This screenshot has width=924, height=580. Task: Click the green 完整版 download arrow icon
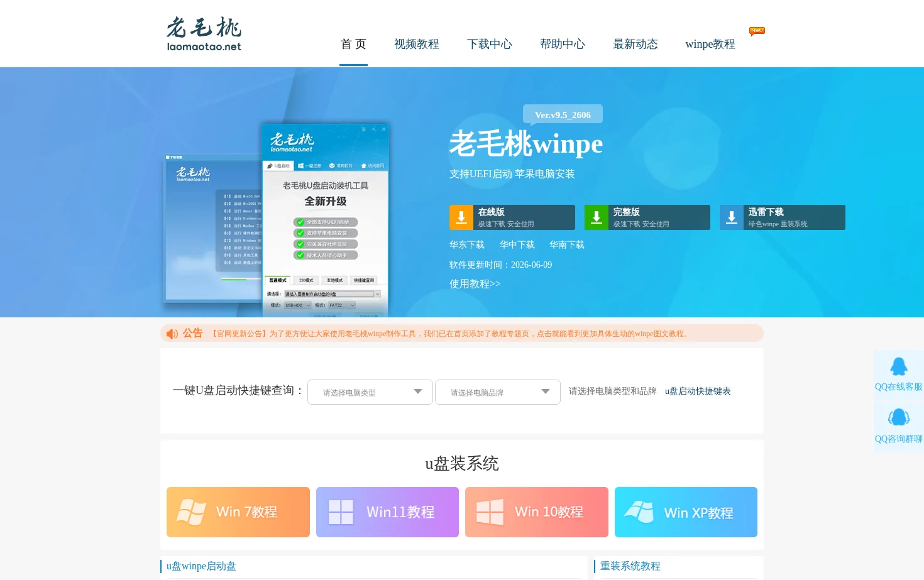point(597,217)
